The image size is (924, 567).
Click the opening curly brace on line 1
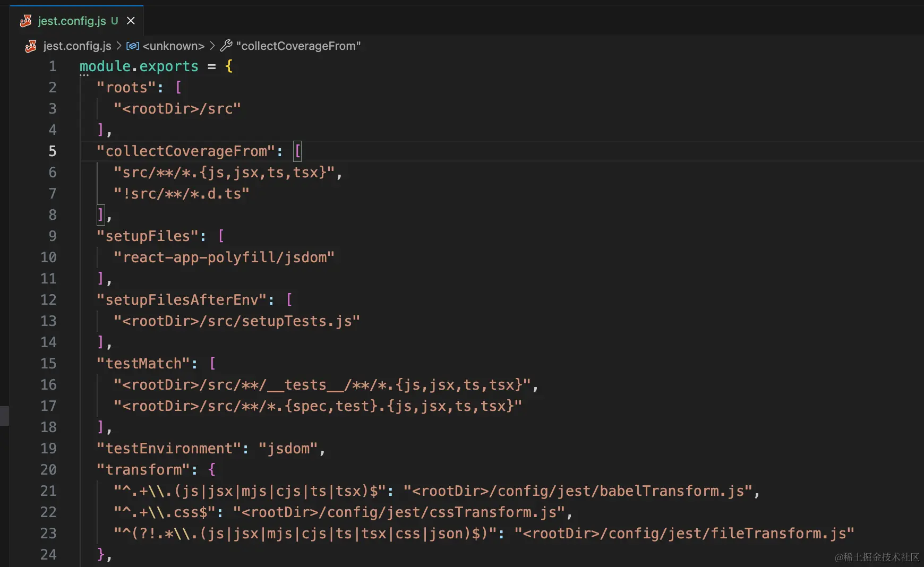229,66
